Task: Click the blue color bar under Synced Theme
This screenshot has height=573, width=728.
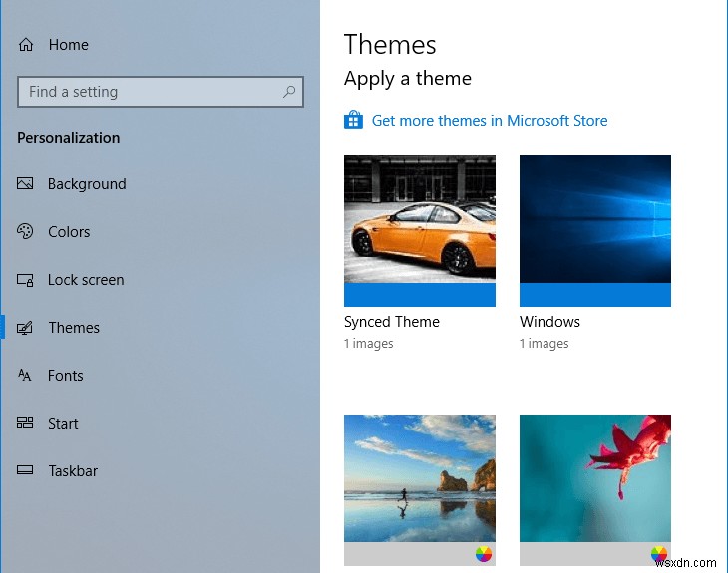Action: pyautogui.click(x=420, y=295)
